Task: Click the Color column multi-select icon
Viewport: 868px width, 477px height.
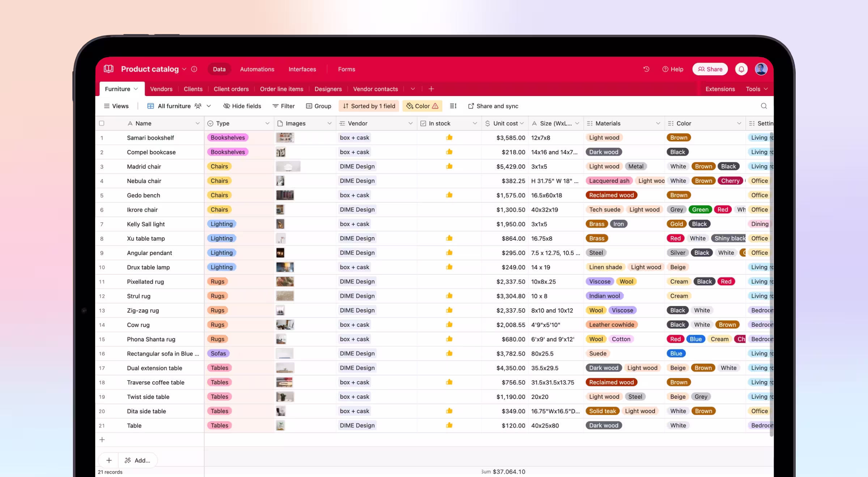Action: point(671,123)
